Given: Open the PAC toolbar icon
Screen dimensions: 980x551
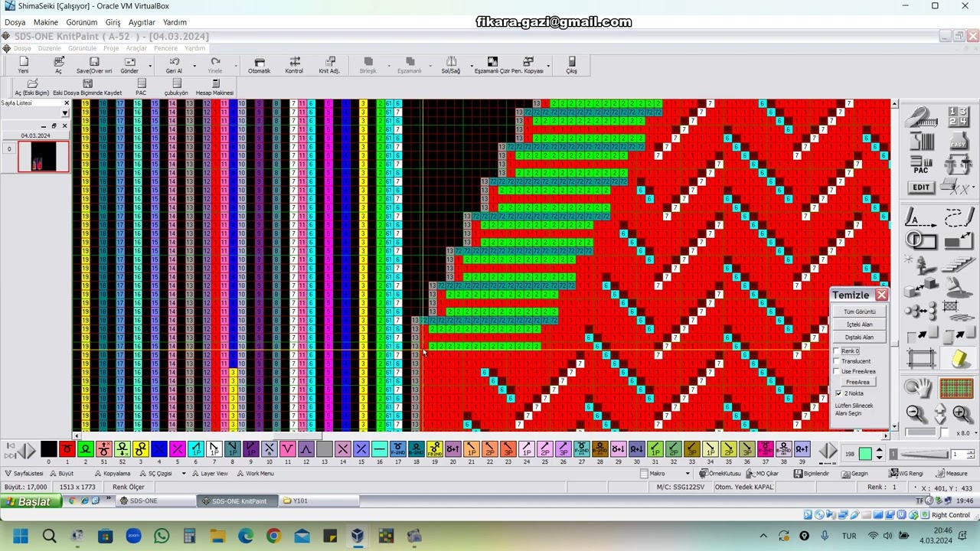Looking at the screenshot, I should 141,87.
